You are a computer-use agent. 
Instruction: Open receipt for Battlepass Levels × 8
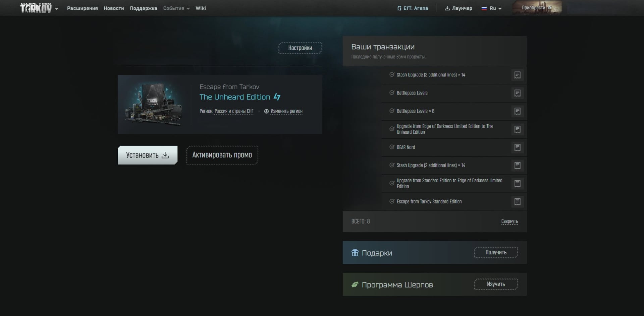coord(517,111)
